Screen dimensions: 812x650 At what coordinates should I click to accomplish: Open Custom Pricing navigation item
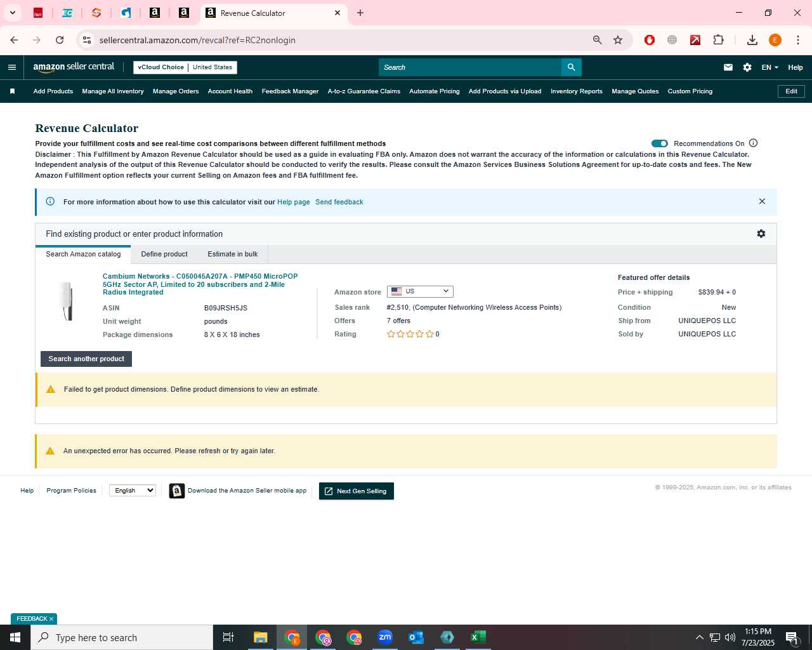click(x=690, y=91)
